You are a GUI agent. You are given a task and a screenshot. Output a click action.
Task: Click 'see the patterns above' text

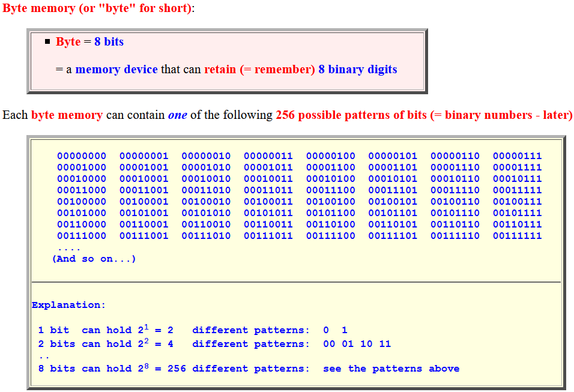pyautogui.click(x=391, y=369)
